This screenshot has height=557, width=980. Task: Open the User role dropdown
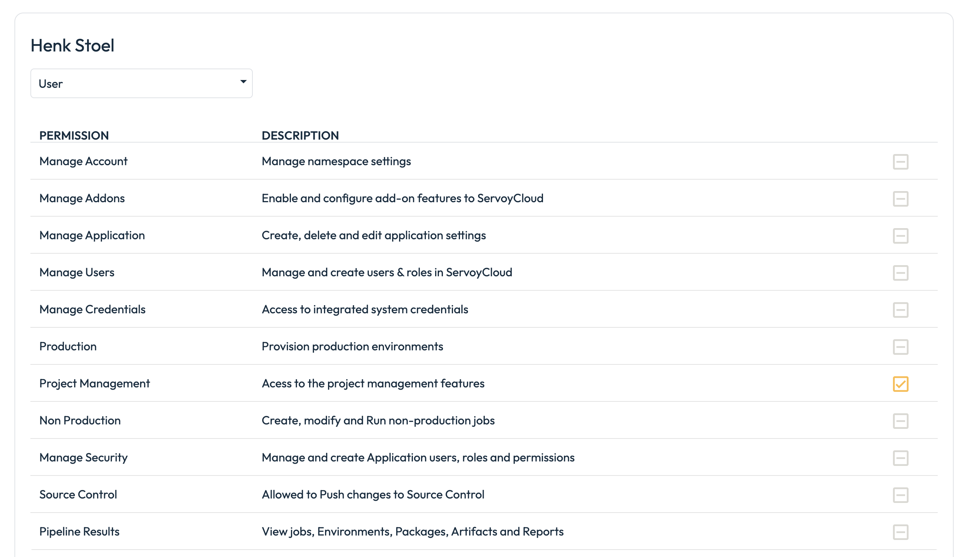pos(141,83)
